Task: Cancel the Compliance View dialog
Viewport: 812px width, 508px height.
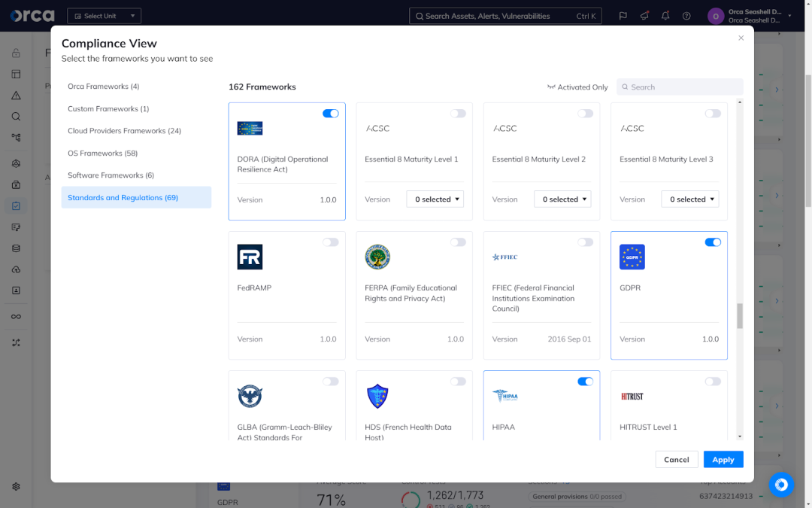Action: click(x=677, y=459)
